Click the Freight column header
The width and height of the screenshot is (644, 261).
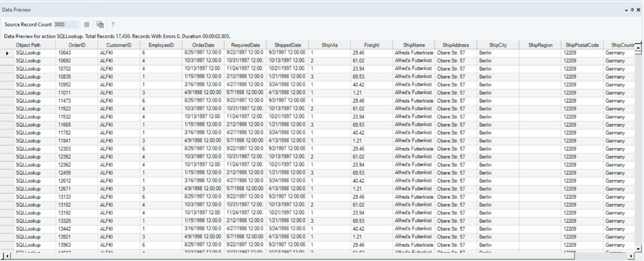pyautogui.click(x=371, y=45)
